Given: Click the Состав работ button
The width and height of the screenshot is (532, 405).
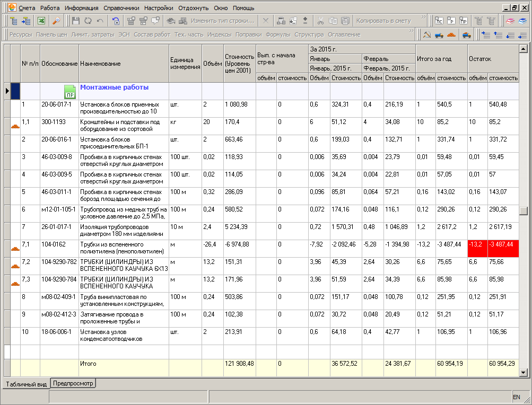Looking at the screenshot, I should coord(152,34).
